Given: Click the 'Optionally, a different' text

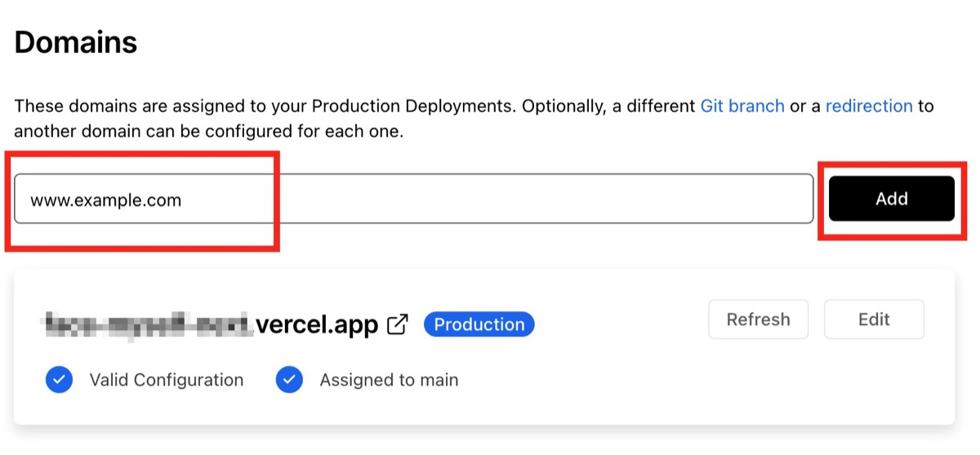Looking at the screenshot, I should click(x=608, y=106).
